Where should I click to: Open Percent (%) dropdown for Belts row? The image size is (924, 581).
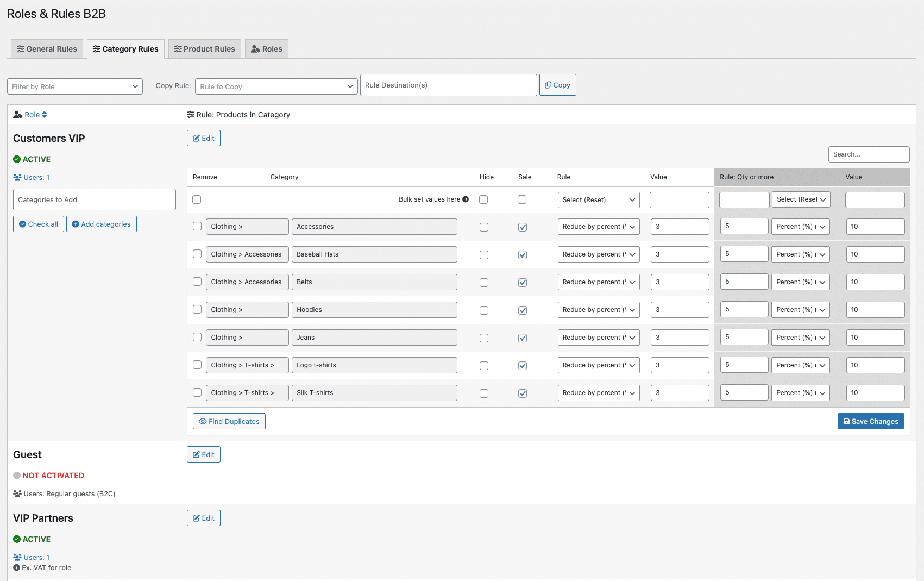coord(801,282)
